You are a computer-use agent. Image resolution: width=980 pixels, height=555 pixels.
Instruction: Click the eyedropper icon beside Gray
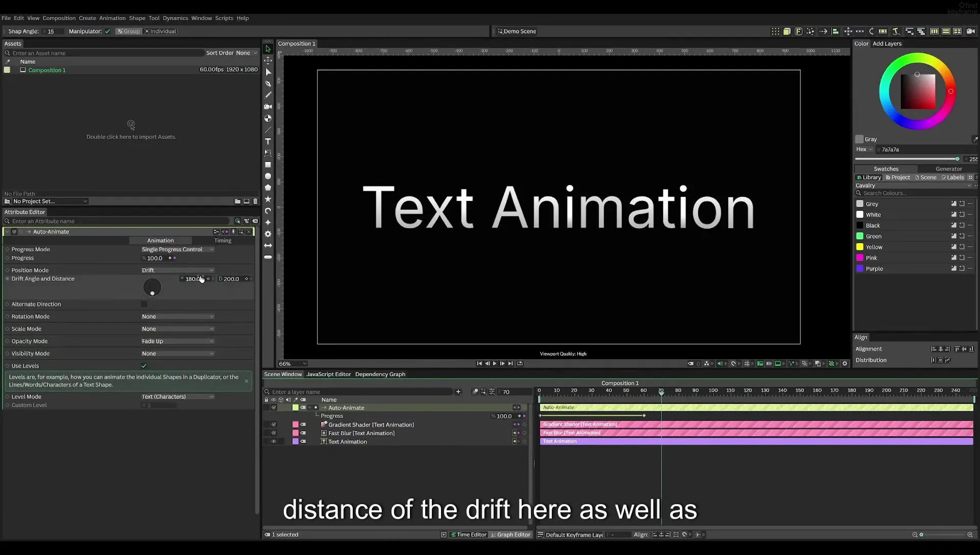click(x=974, y=139)
